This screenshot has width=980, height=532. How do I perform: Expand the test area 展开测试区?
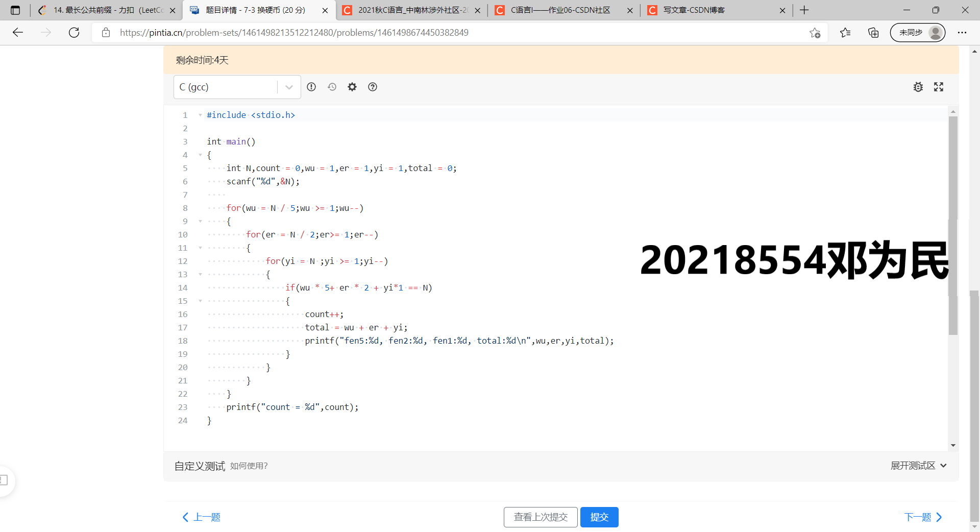tap(919, 466)
